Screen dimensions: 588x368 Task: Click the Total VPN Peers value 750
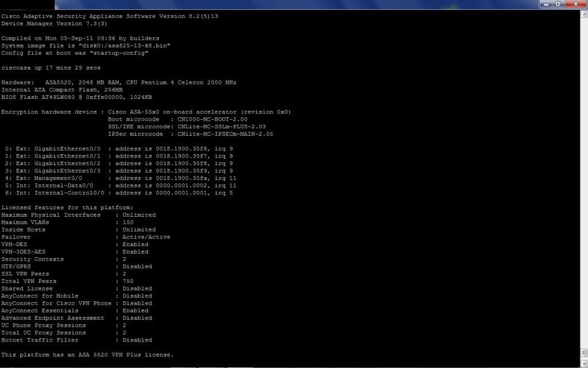tap(129, 281)
